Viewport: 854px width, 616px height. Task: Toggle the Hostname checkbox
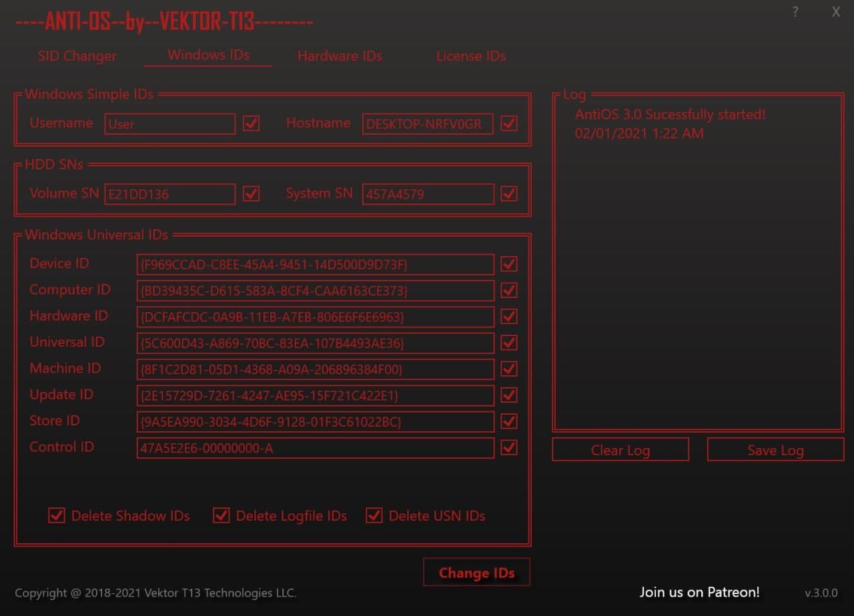coord(509,123)
